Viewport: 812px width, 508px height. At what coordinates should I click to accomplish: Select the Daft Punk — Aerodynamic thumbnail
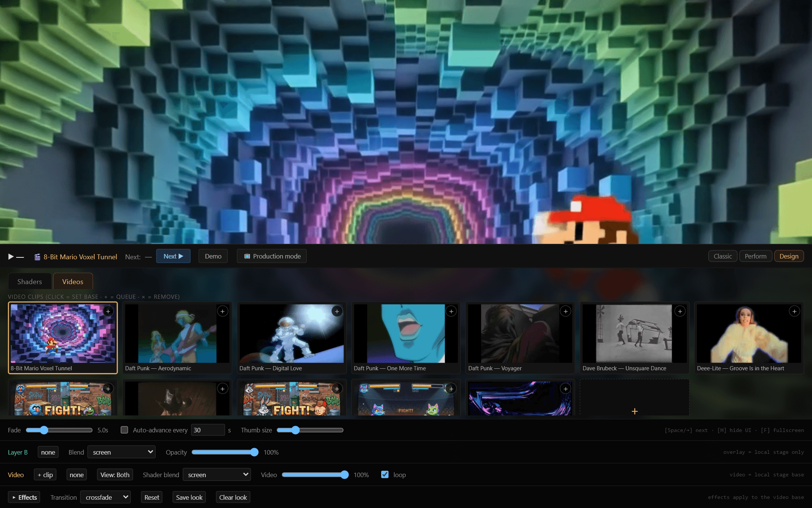click(177, 333)
